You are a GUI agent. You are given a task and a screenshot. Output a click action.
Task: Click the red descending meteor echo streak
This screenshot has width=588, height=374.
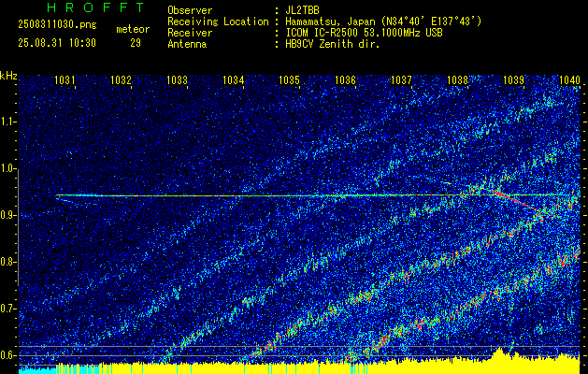coord(518,202)
